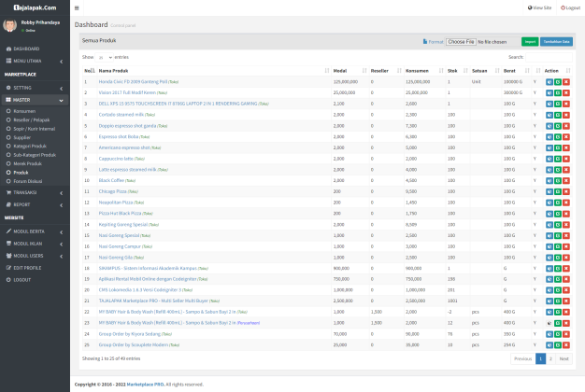Viewport: 585px width, 392px height.
Task: Click the blue action icon for Black Coffee row
Action: pos(549,180)
